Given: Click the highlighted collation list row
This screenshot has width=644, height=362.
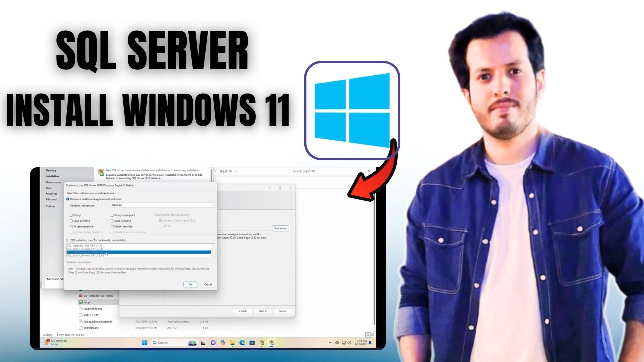Looking at the screenshot, I should click(139, 252).
